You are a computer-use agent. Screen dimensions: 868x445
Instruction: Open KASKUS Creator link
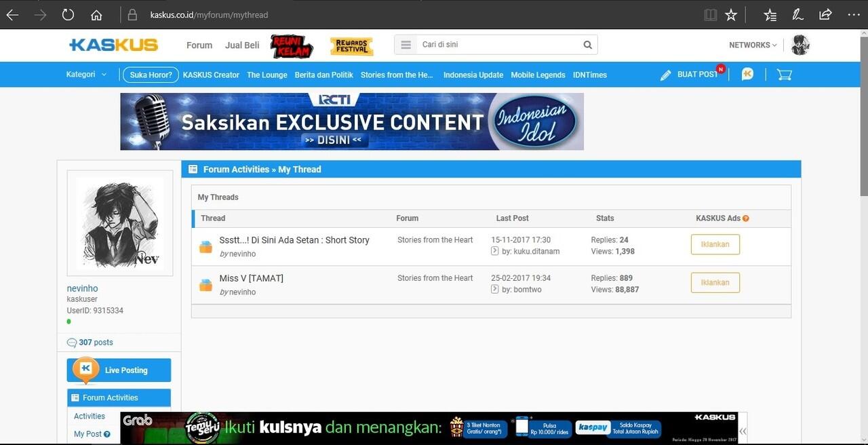[211, 75]
